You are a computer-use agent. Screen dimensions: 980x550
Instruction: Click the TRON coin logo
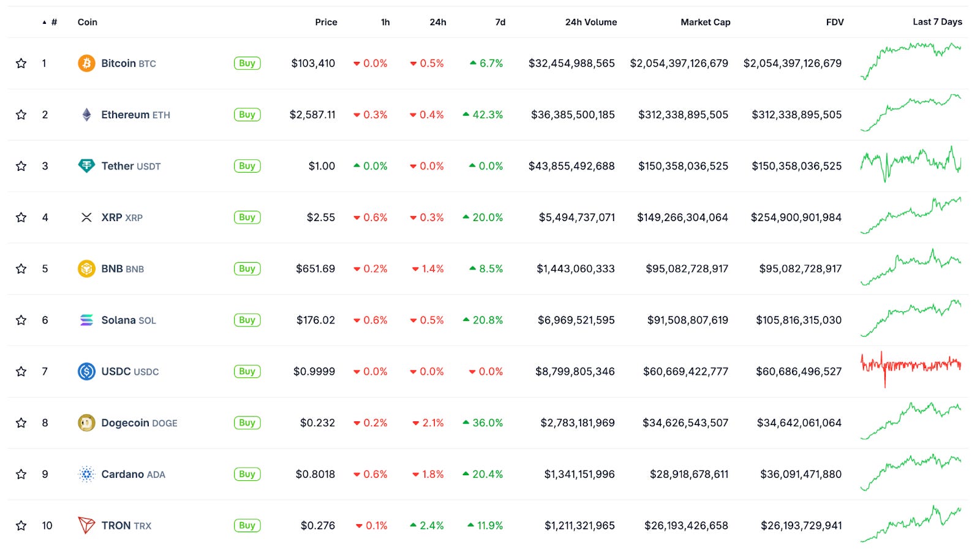[x=86, y=526]
